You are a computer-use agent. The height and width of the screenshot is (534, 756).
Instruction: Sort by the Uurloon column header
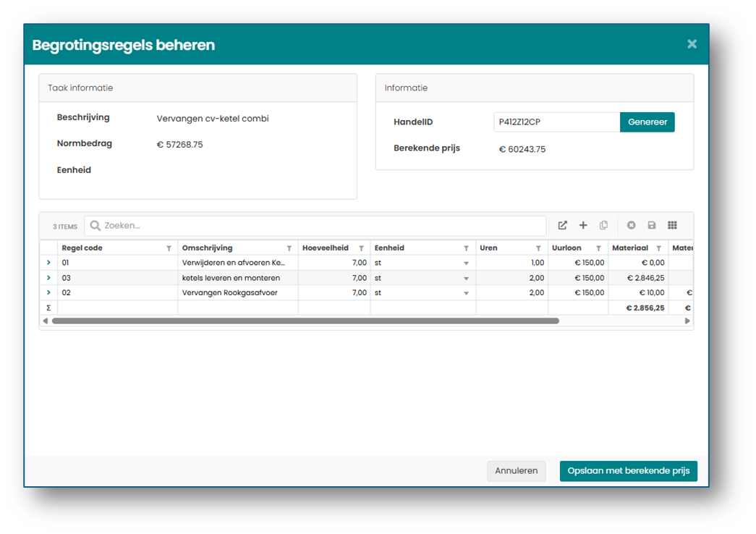click(566, 248)
